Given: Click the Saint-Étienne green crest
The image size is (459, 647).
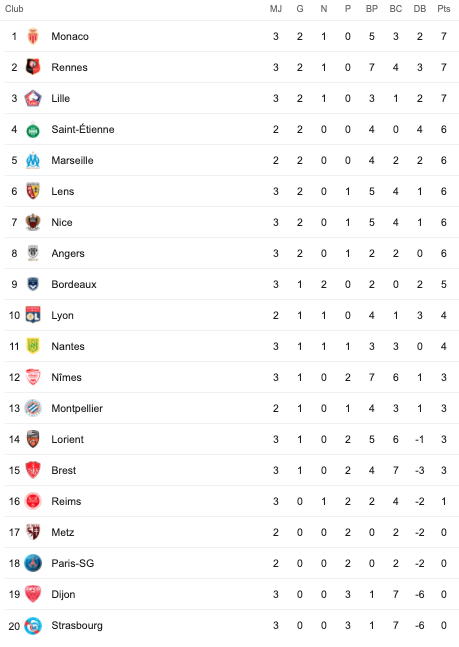Looking at the screenshot, I should click(x=33, y=130).
